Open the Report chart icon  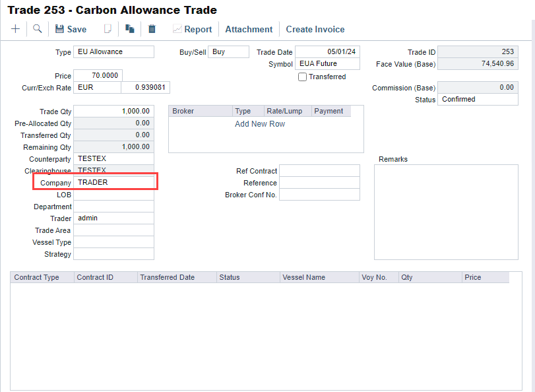(177, 29)
